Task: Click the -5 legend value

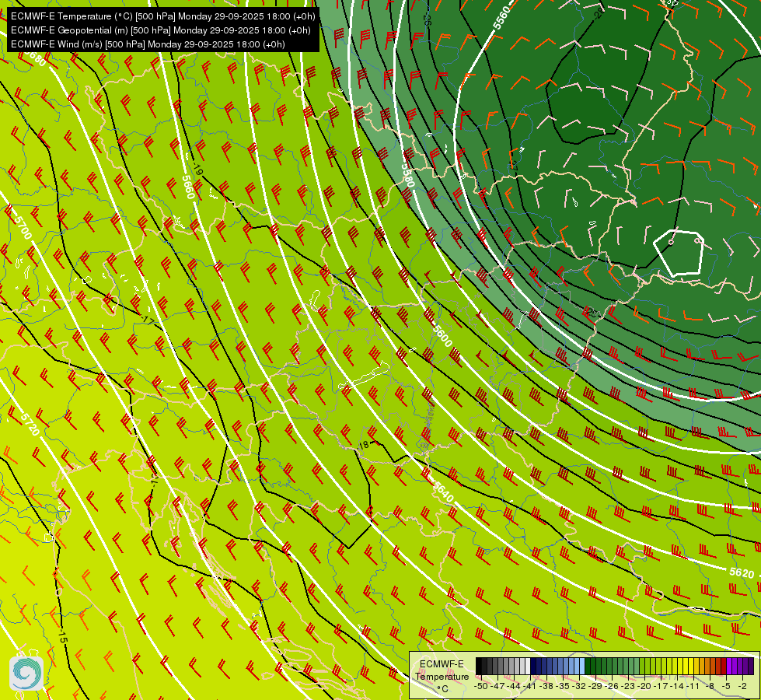Action: pos(726,686)
